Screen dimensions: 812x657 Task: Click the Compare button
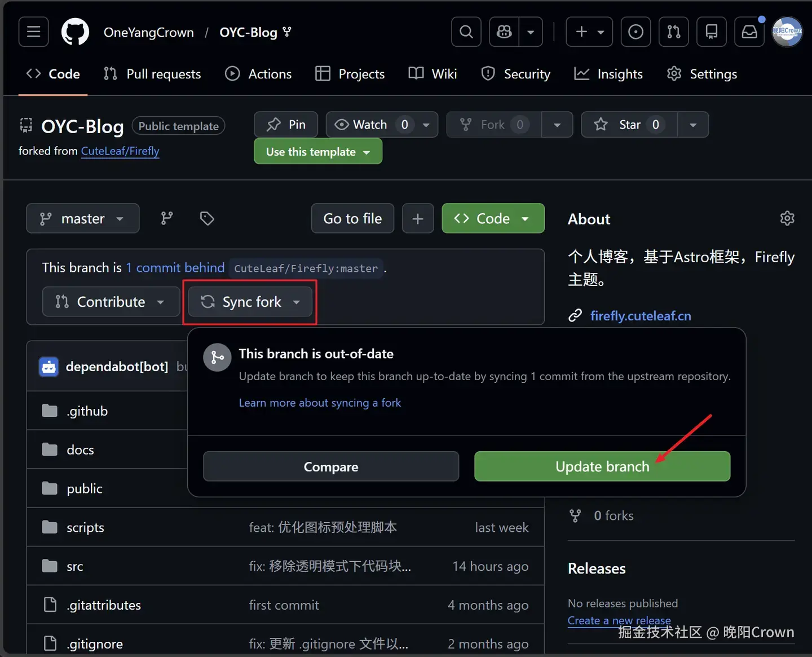pos(331,466)
